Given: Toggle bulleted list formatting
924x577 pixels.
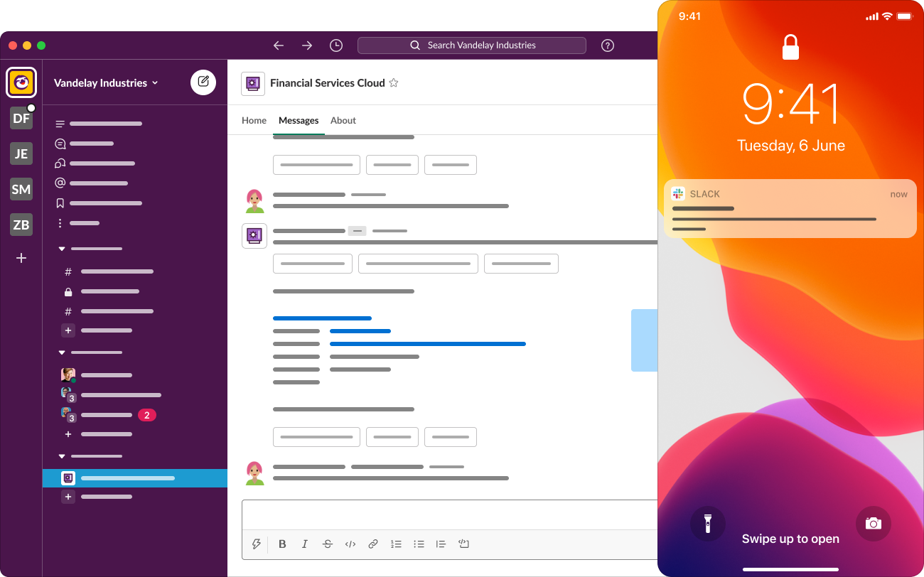Looking at the screenshot, I should point(419,544).
